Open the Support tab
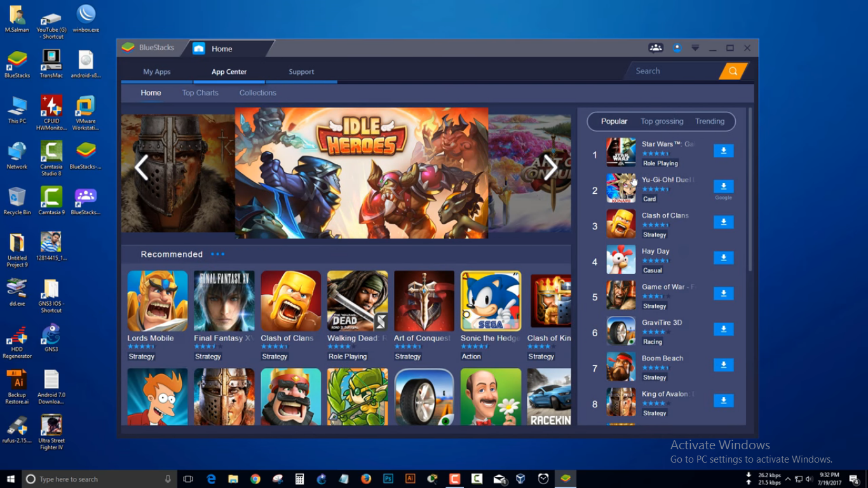The height and width of the screenshot is (488, 868). click(301, 72)
